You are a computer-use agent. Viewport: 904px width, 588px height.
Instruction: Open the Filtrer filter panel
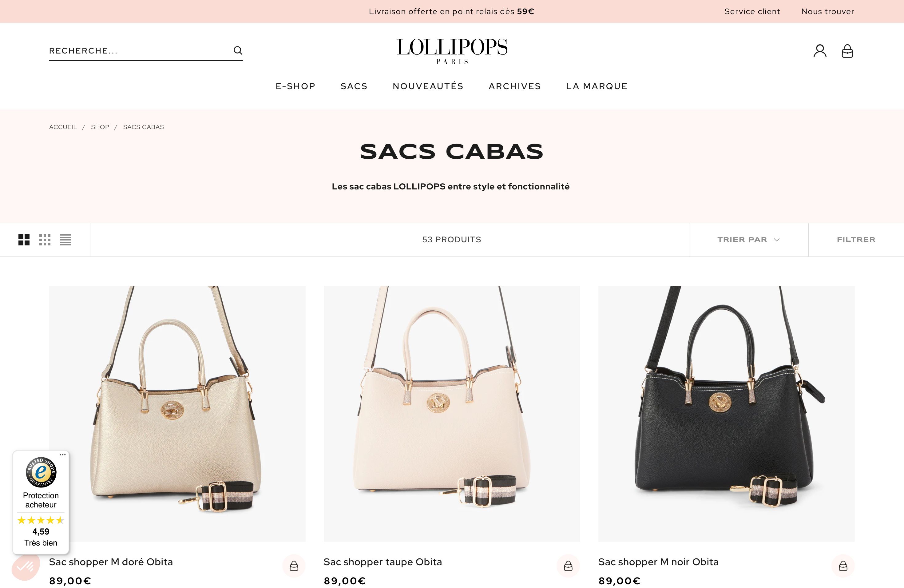856,240
